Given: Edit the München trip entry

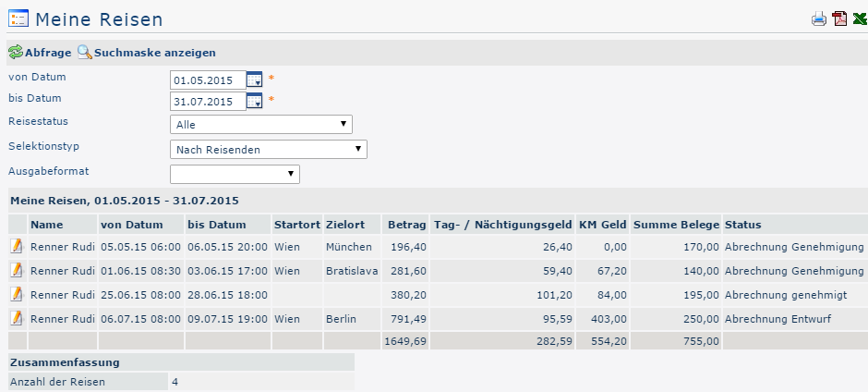Looking at the screenshot, I should [17, 247].
